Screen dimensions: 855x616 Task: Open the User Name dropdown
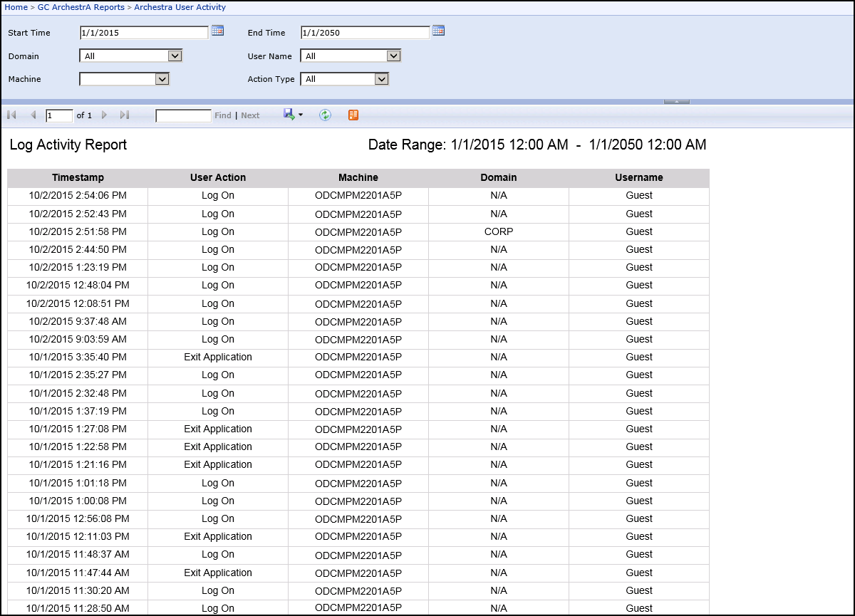tap(393, 56)
